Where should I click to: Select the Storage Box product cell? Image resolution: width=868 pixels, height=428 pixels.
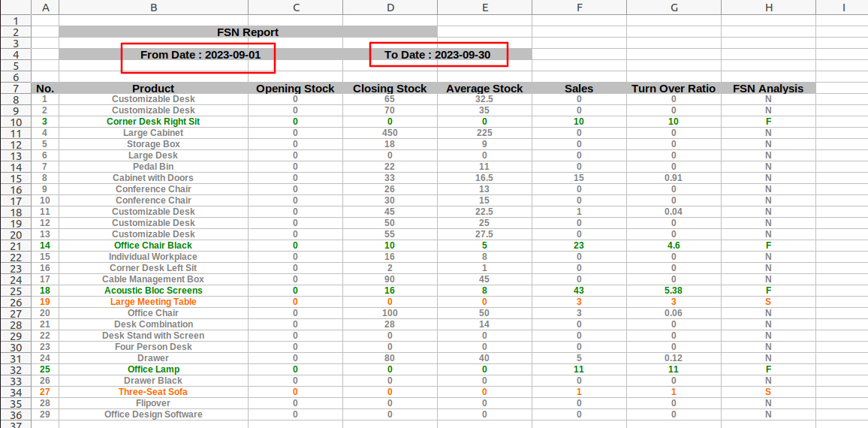coord(153,144)
